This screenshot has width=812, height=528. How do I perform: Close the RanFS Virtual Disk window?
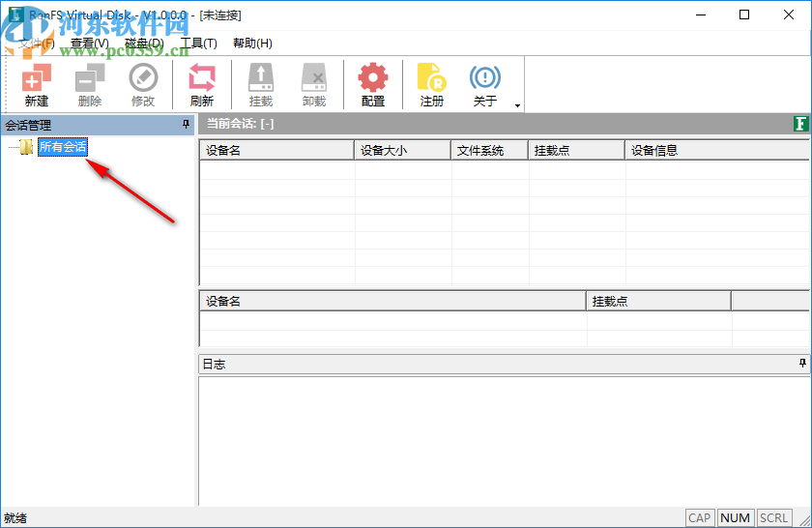(788, 15)
